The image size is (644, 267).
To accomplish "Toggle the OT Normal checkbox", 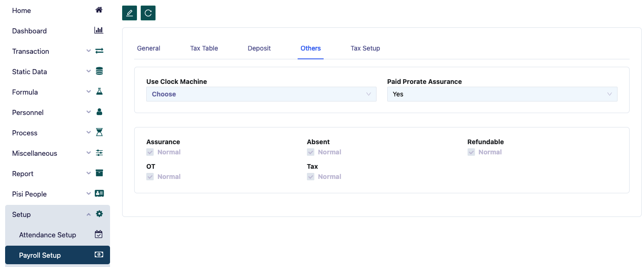I will [x=150, y=177].
